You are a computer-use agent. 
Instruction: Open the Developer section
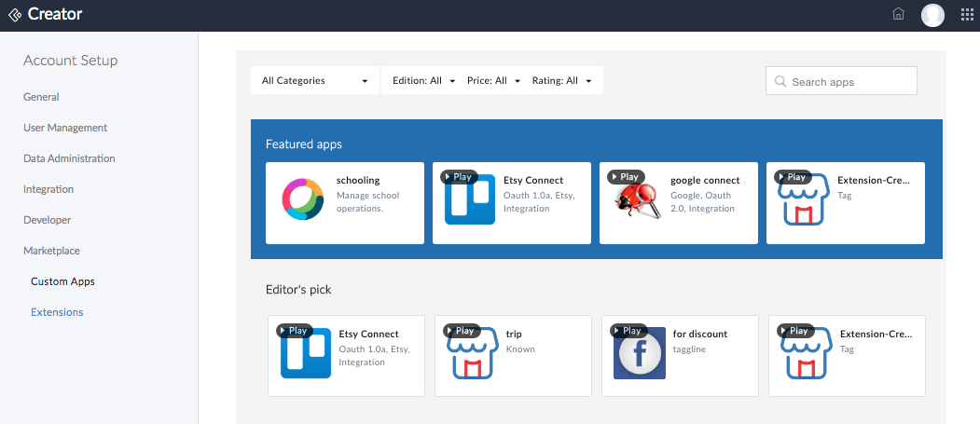tap(47, 220)
